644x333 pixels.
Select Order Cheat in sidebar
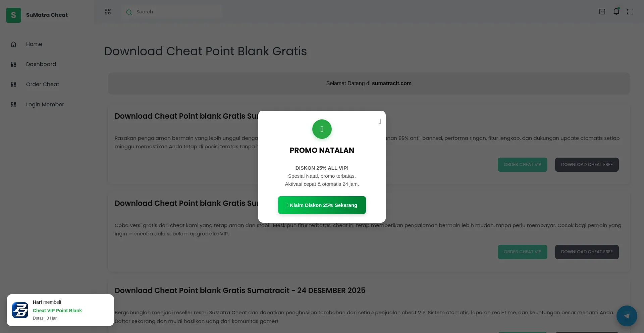coord(42,85)
